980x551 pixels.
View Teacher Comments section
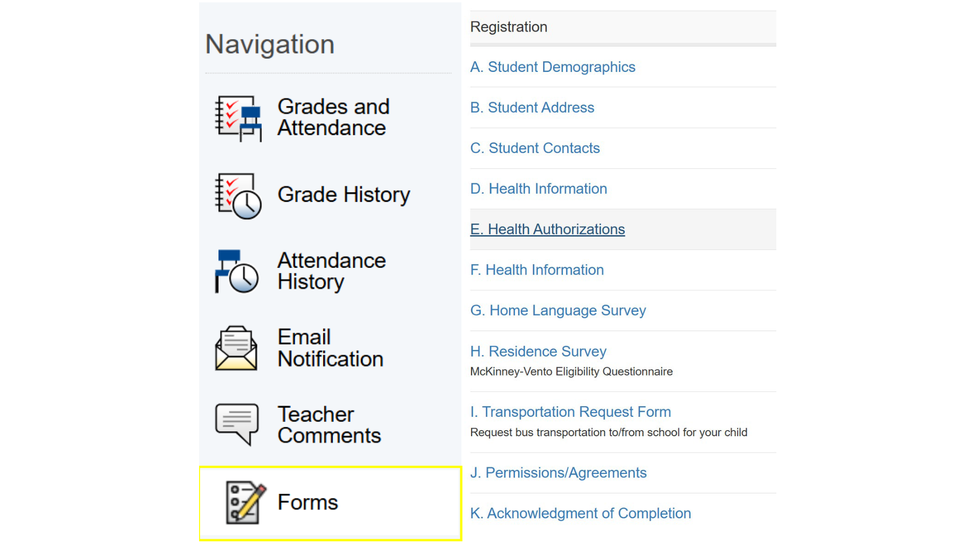coord(329,425)
